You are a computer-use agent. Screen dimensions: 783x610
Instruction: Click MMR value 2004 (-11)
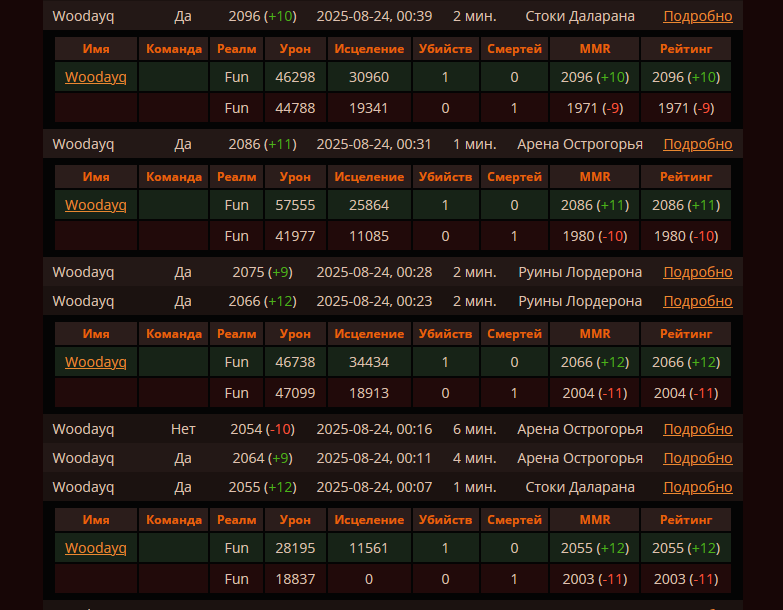[x=595, y=393]
